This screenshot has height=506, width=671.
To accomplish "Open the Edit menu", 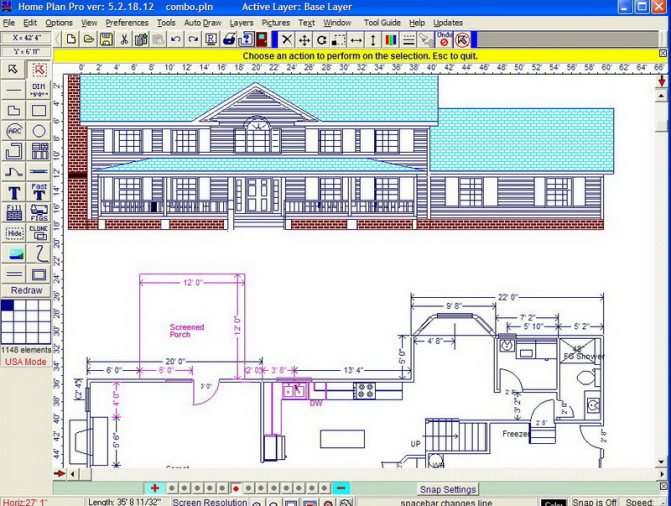I will point(30,23).
